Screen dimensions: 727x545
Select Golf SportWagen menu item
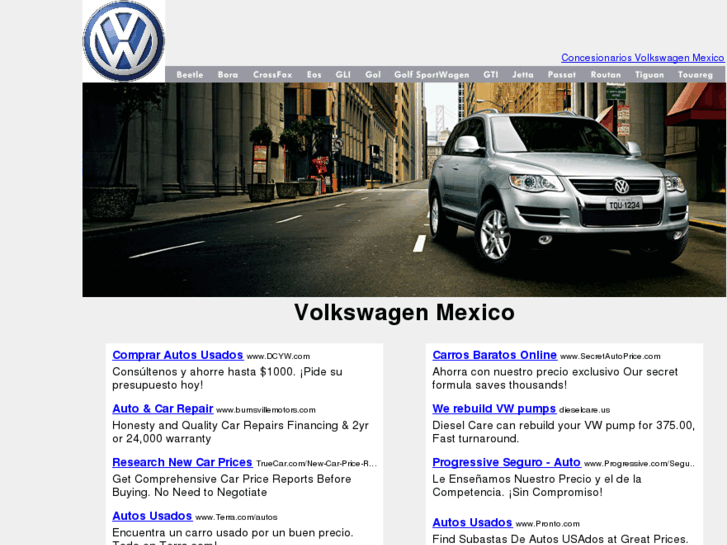pyautogui.click(x=432, y=75)
